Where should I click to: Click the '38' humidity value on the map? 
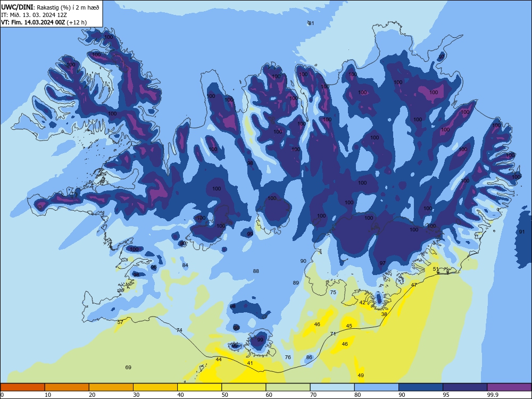(384, 314)
